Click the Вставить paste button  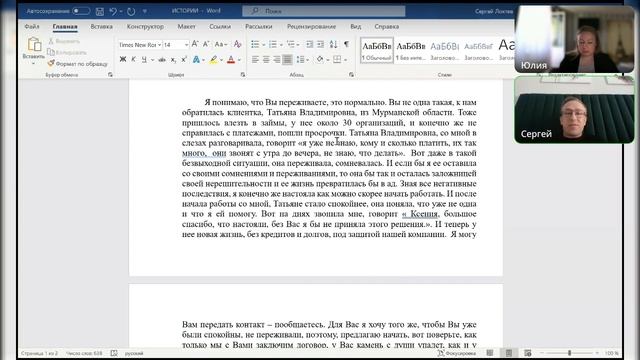[x=34, y=50]
